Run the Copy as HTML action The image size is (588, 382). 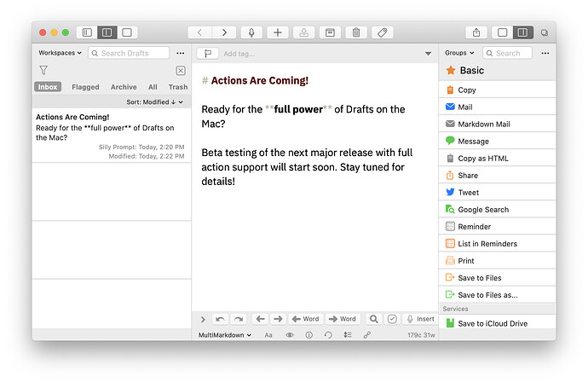point(498,159)
